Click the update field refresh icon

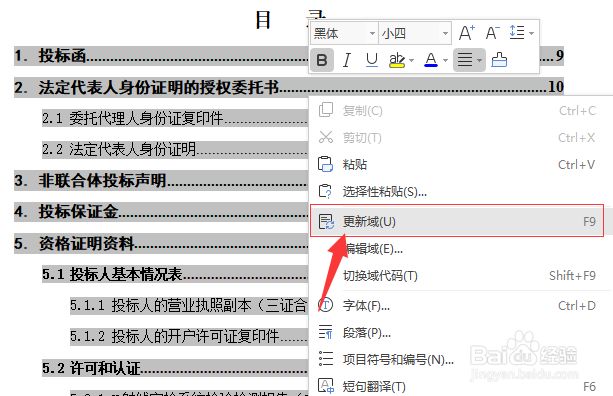pyautogui.click(x=326, y=221)
